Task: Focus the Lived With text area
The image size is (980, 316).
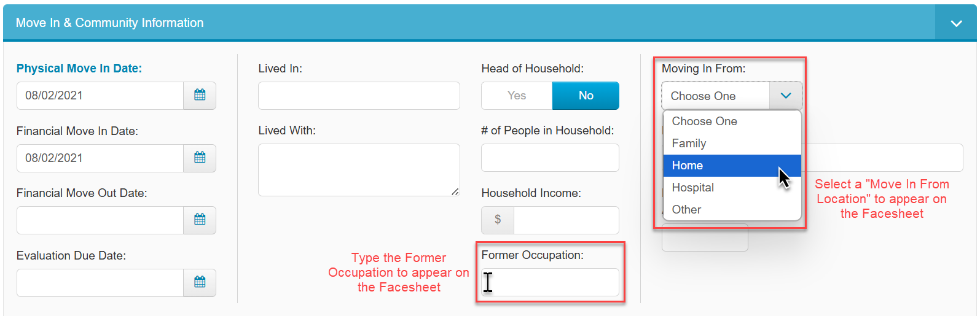Action: pyautogui.click(x=359, y=170)
